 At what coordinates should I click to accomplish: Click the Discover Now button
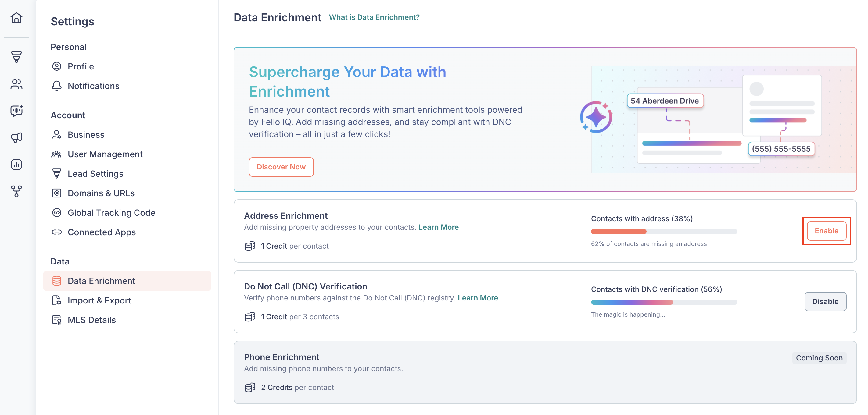[x=281, y=167]
